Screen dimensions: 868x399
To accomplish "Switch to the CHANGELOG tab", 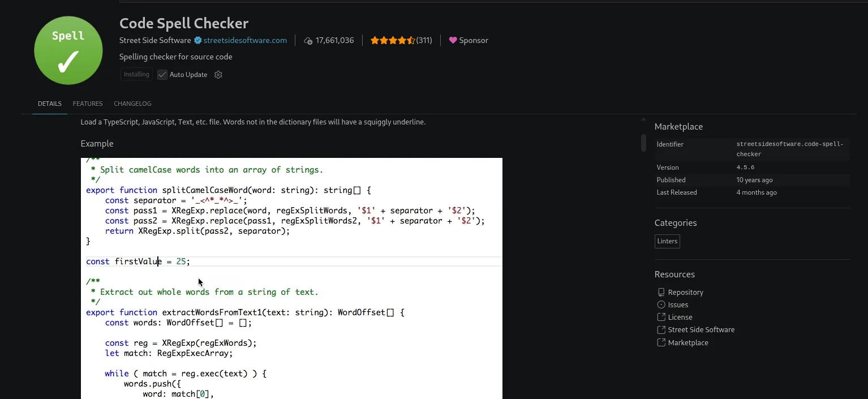I will [x=132, y=104].
